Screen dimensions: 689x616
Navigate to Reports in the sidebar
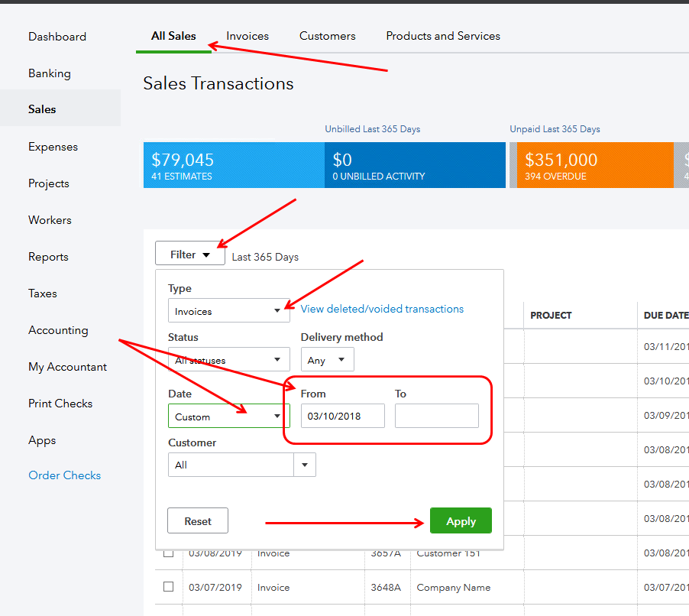48,257
